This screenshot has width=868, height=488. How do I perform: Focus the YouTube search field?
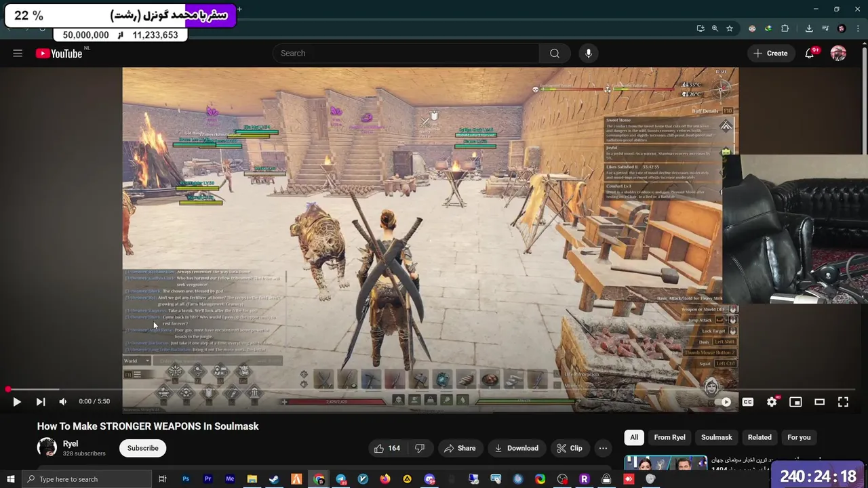[406, 54]
